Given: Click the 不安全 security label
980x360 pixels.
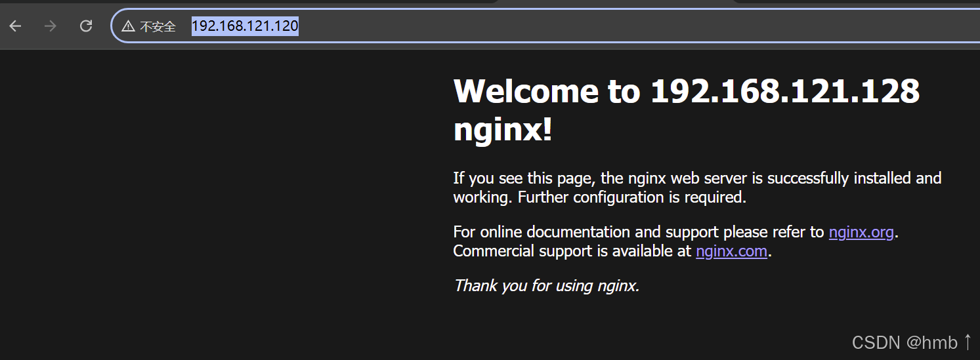Looking at the screenshot, I should [158, 26].
